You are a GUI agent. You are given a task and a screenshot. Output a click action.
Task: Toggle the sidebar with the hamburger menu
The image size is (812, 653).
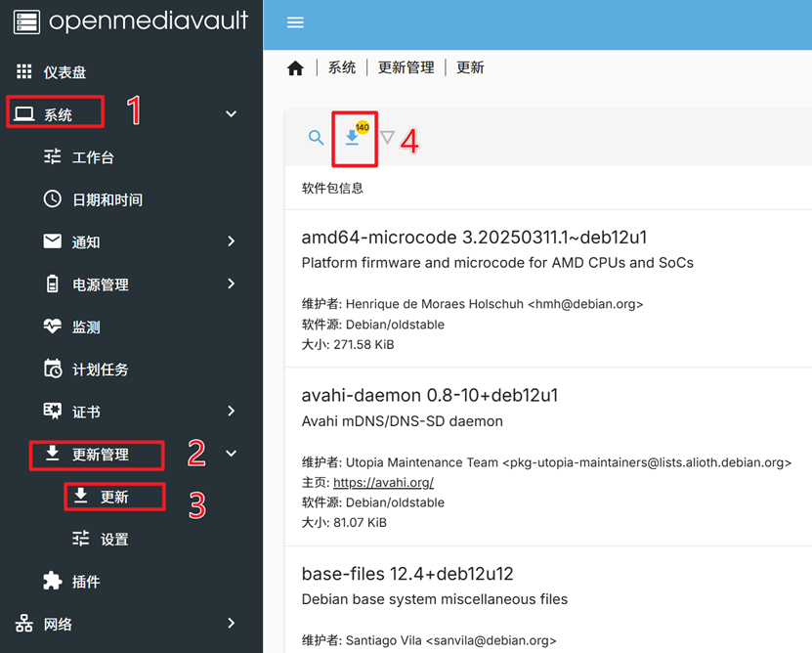coord(295,22)
